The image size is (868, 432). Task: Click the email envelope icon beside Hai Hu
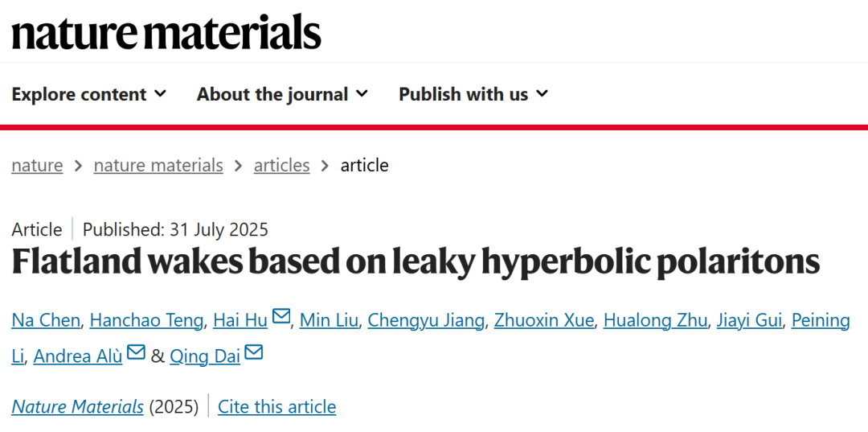click(x=281, y=318)
